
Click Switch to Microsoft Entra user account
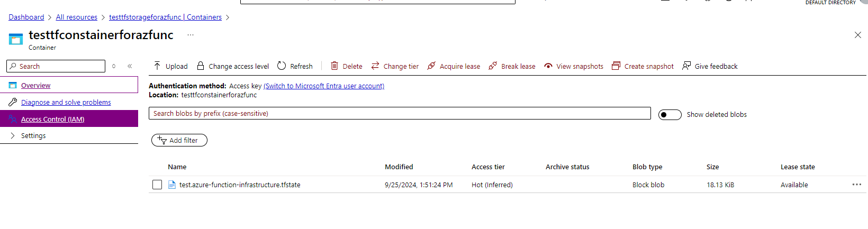(324, 86)
